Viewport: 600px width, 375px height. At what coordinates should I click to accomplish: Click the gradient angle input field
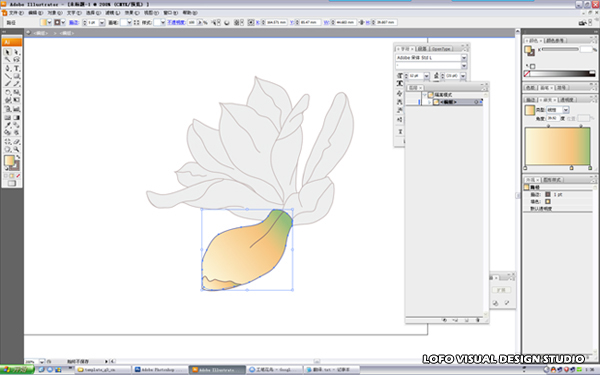pyautogui.click(x=553, y=119)
